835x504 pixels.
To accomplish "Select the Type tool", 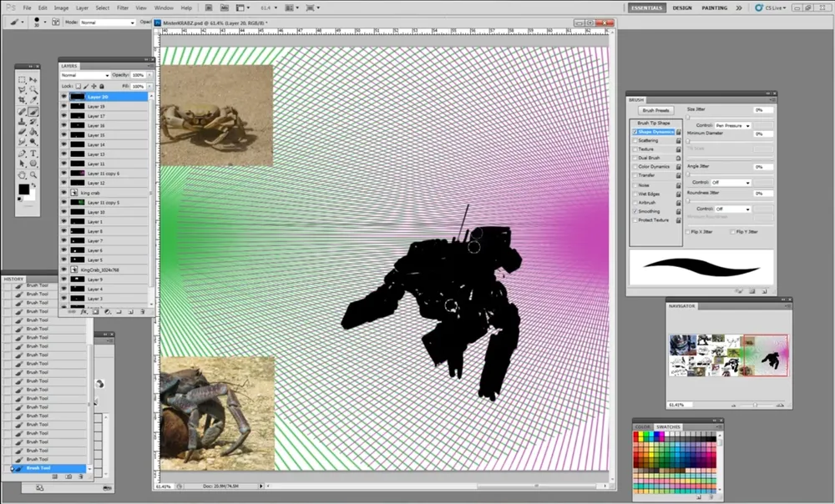I will point(33,154).
